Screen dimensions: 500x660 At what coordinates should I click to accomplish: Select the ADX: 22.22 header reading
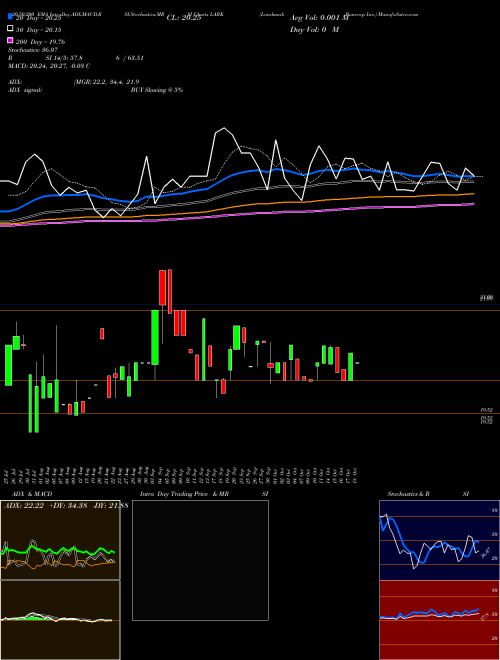click(24, 506)
